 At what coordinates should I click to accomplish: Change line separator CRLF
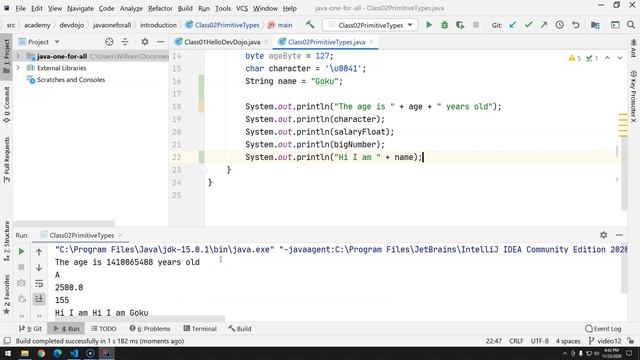point(516,341)
